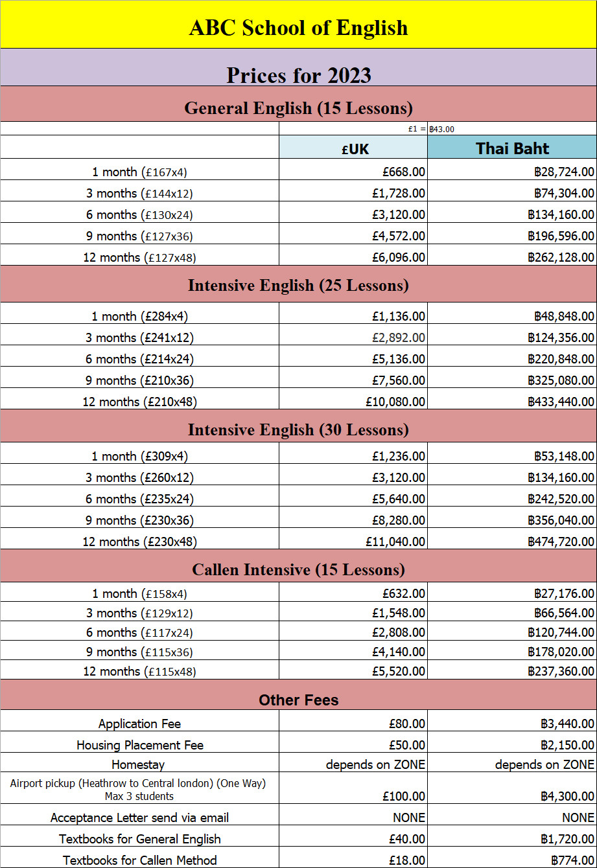Select the Prices for 2023 heading
597x868 pixels.
click(298, 75)
